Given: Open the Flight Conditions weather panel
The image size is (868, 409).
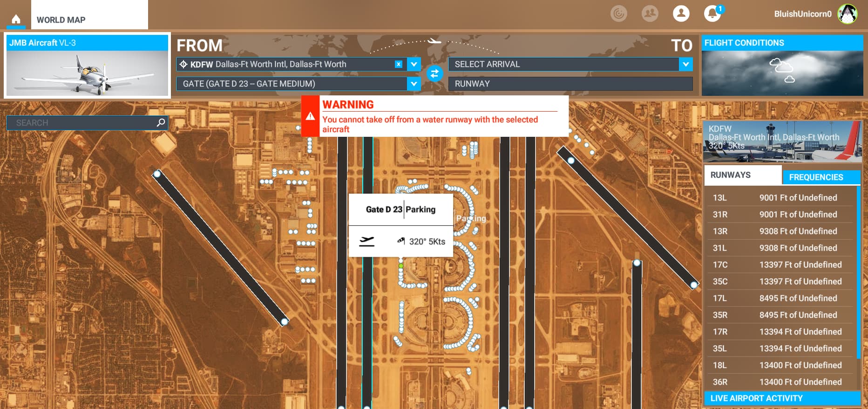Looking at the screenshot, I should coord(782,73).
